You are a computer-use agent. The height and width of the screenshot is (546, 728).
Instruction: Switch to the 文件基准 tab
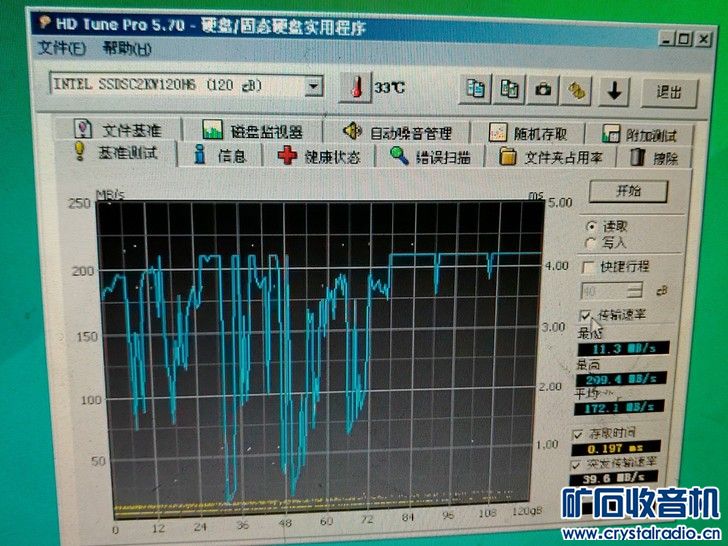[x=118, y=130]
